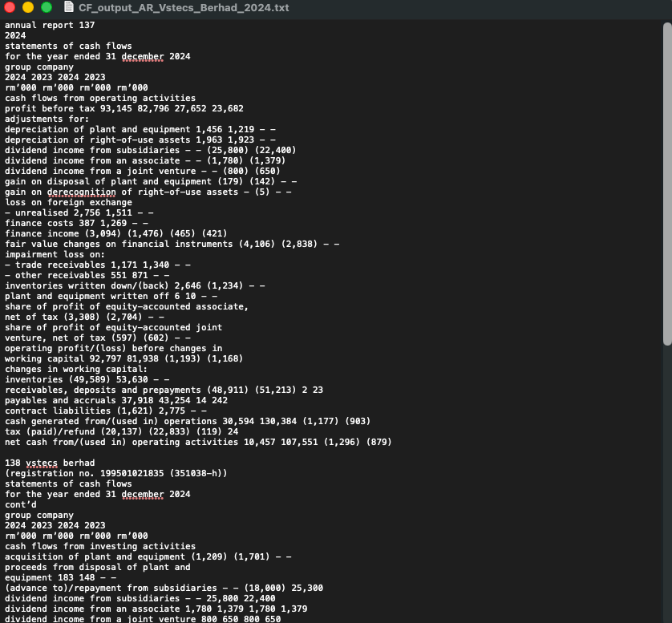
Task: Click the line 'impairment loss on:'
Action: click(x=55, y=254)
